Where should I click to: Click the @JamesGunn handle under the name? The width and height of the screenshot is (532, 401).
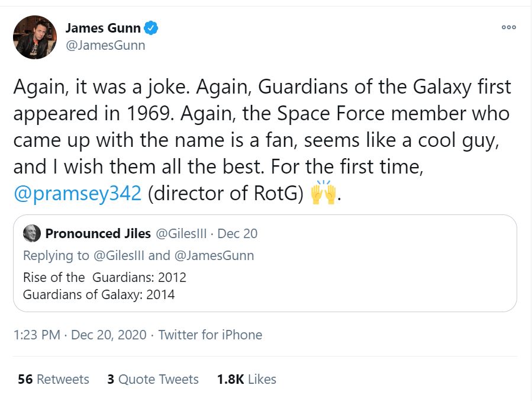(x=105, y=45)
